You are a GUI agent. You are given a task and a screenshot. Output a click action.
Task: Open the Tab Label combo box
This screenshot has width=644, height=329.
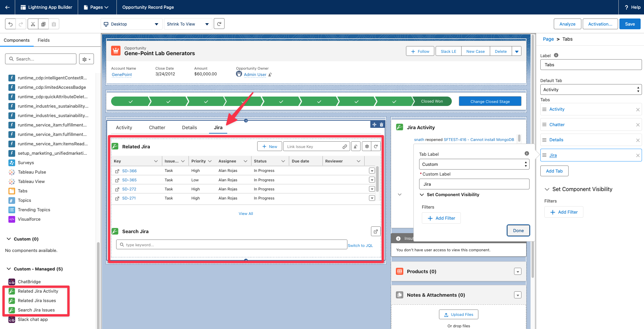pos(474,164)
